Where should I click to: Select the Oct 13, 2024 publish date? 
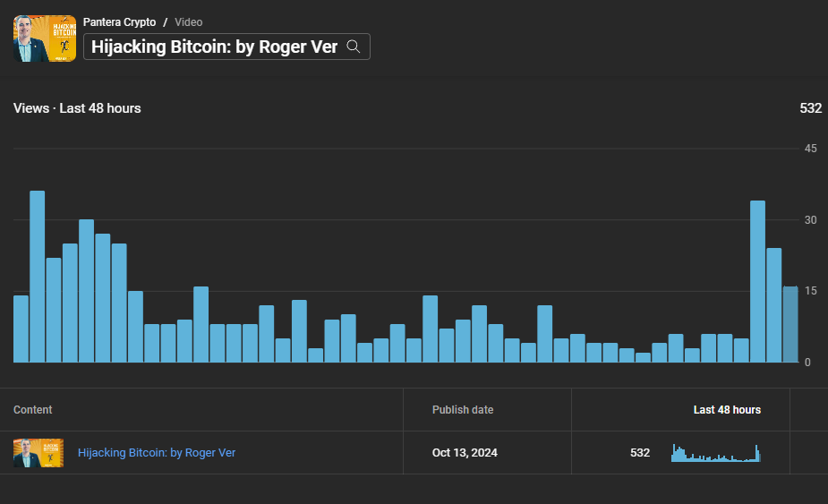point(465,453)
